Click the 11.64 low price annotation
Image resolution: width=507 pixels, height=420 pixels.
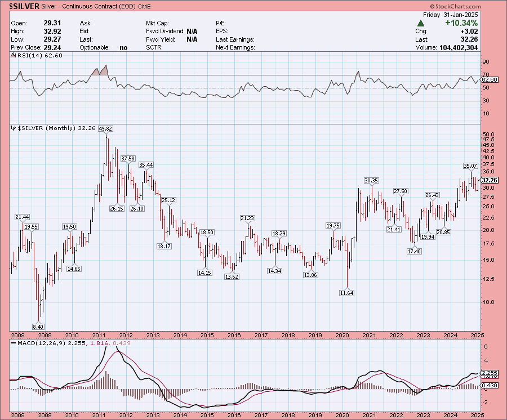[346, 293]
